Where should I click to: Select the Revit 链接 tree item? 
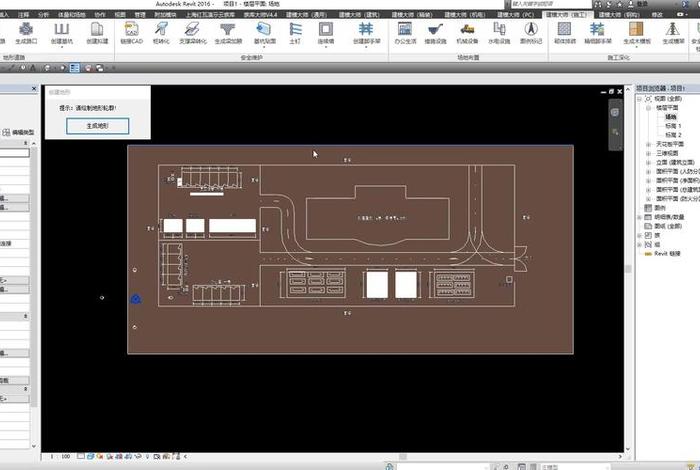667,254
